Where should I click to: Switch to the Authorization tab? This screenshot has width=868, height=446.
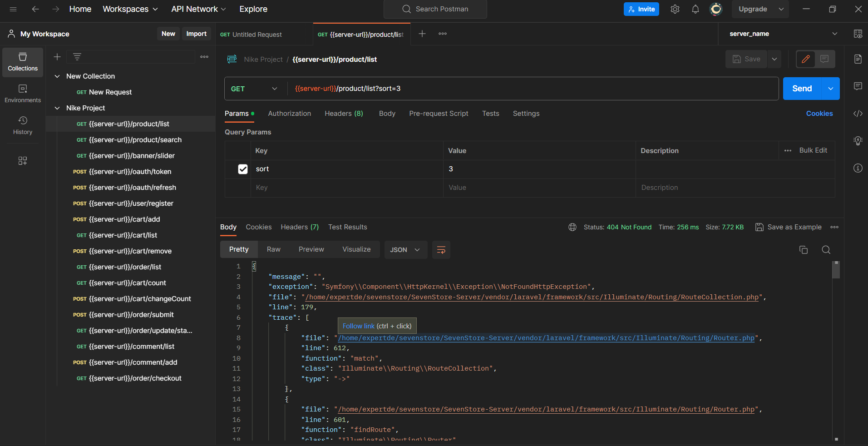tap(290, 114)
